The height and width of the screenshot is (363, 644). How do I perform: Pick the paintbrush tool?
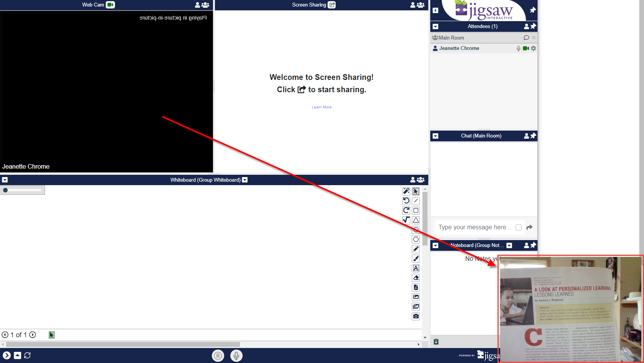[416, 259]
